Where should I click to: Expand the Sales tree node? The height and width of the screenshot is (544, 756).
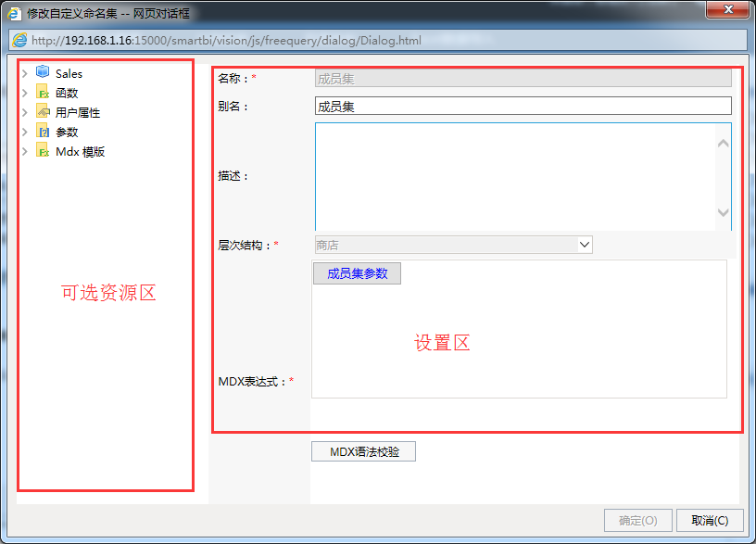(x=25, y=73)
